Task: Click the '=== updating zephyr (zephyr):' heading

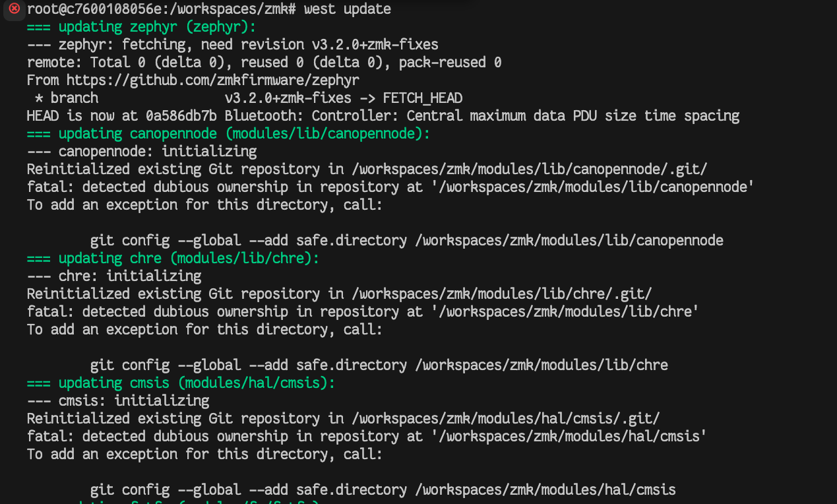Action: tap(141, 27)
